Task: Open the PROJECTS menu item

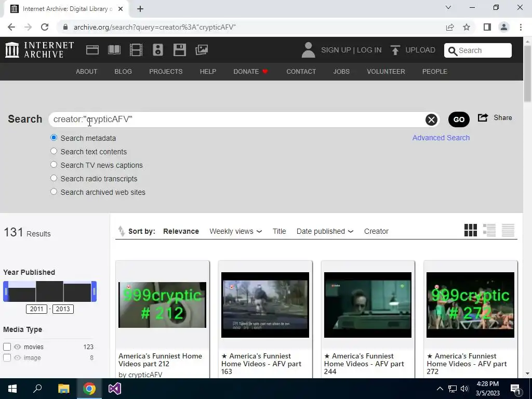Action: click(166, 72)
